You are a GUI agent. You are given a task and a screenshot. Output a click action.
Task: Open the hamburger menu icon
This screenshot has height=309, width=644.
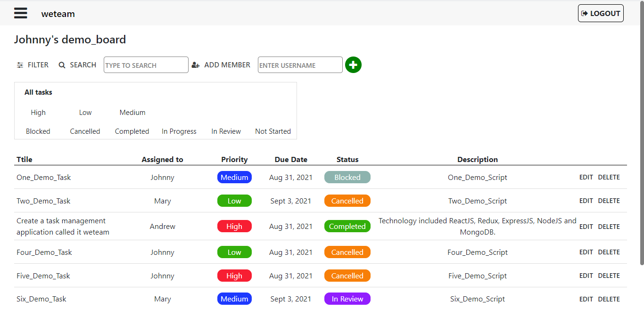point(21,13)
